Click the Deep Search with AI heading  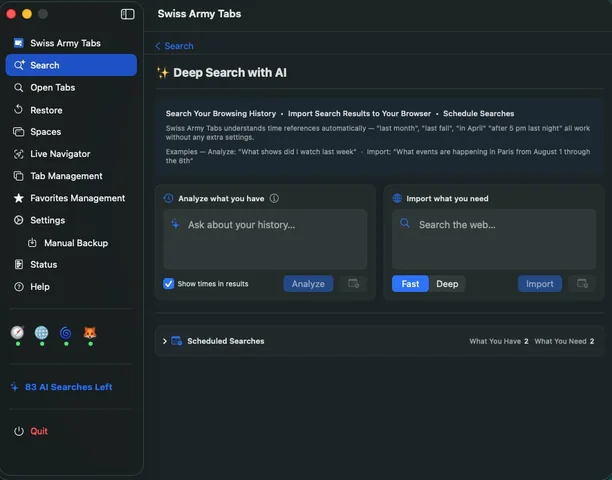230,73
